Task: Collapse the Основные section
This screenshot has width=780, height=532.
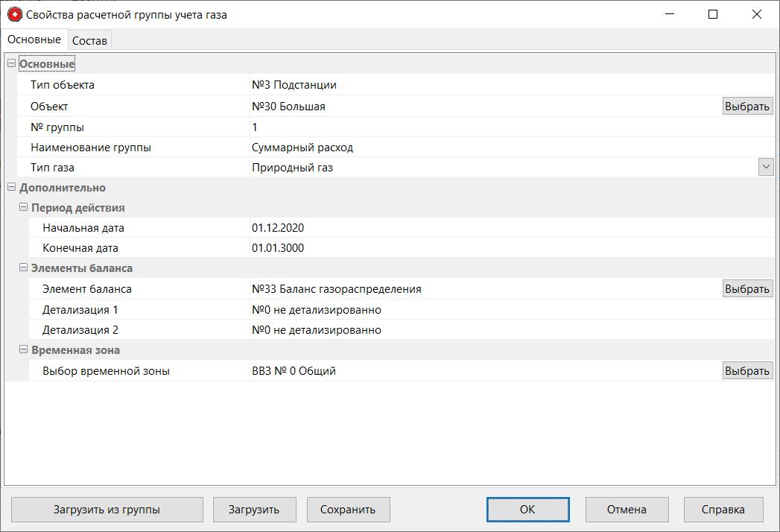Action: (11, 64)
